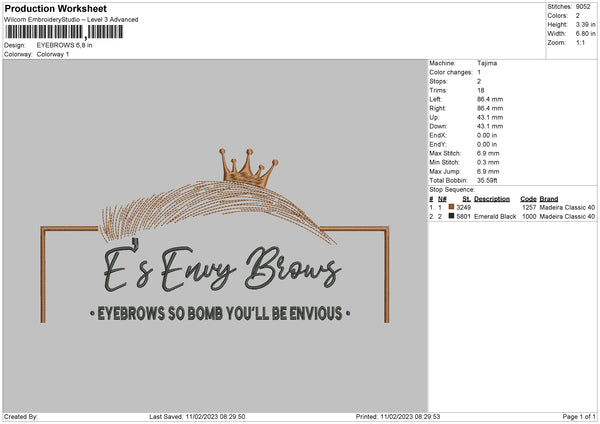
Task: Select the stitched eyebrow artwork
Action: pos(218,212)
